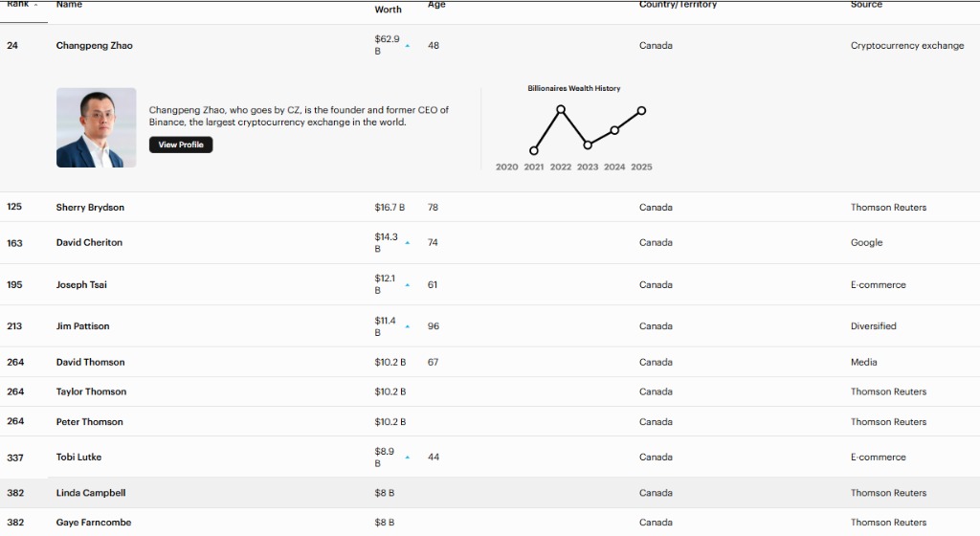Select the 2022 point on wealth history chart
Image resolution: width=980 pixels, height=536 pixels.
point(561,109)
